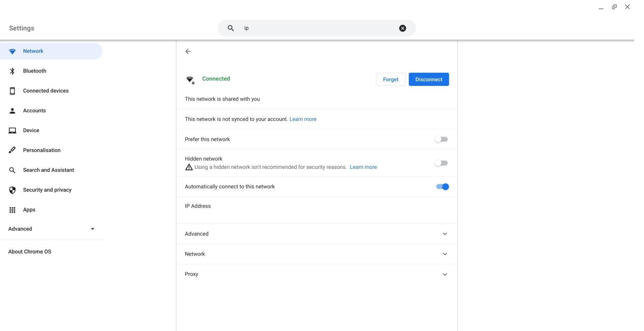Open About Chrome OS
Screen dimensions: 644x331
point(30,251)
